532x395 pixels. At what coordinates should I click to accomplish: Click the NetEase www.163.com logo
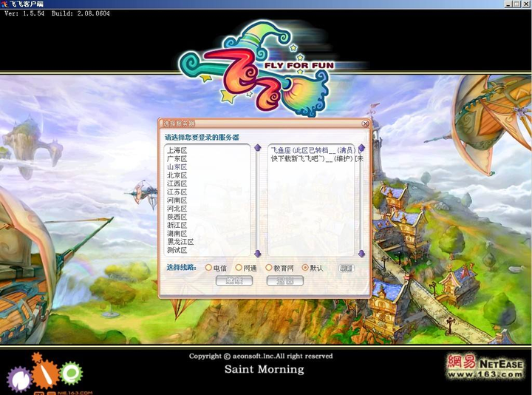click(x=485, y=366)
